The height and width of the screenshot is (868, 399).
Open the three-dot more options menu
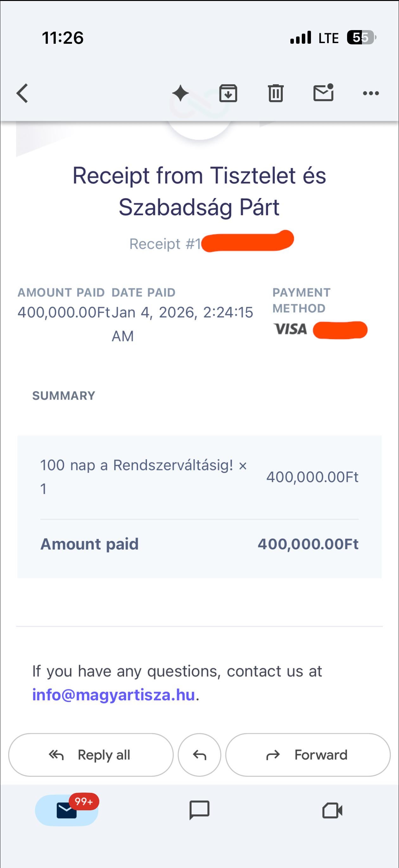[371, 93]
